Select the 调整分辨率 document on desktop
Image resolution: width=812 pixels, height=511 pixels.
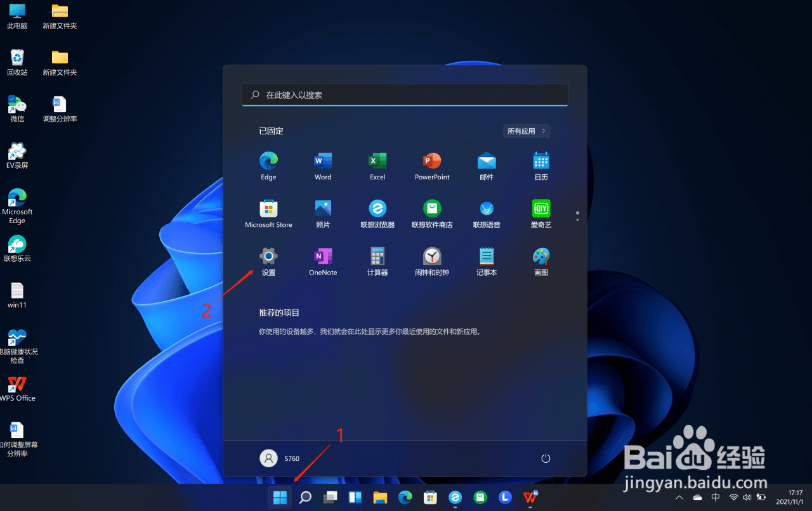point(60,109)
